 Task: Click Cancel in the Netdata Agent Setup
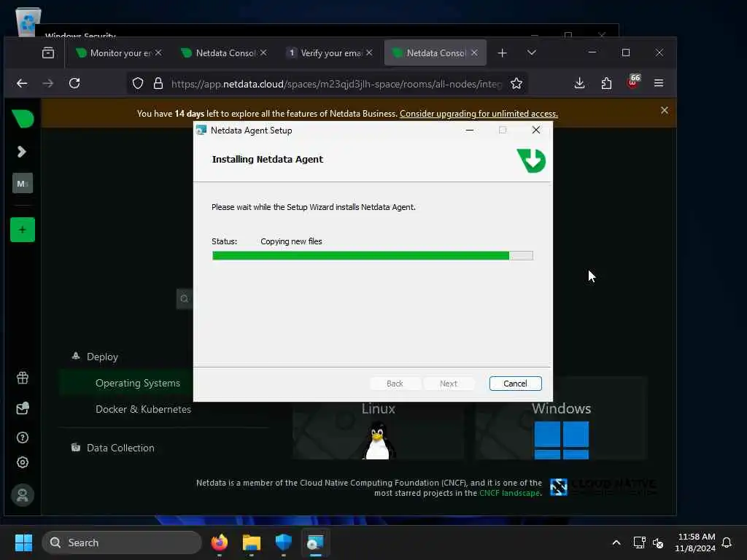pos(516,384)
